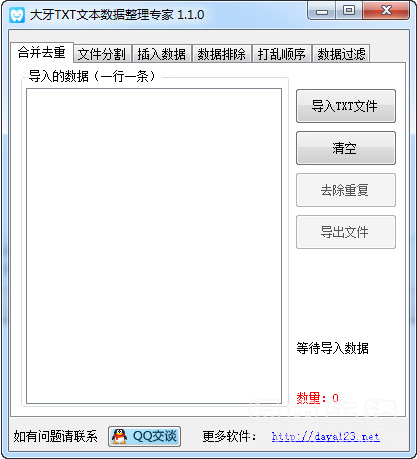Maximize the application window
This screenshot has height=459, width=417.
coord(348,11)
